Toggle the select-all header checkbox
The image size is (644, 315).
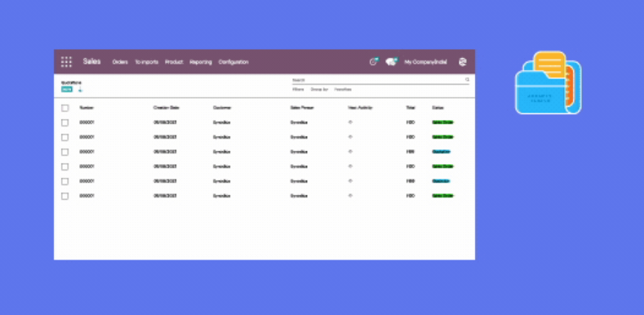(65, 108)
